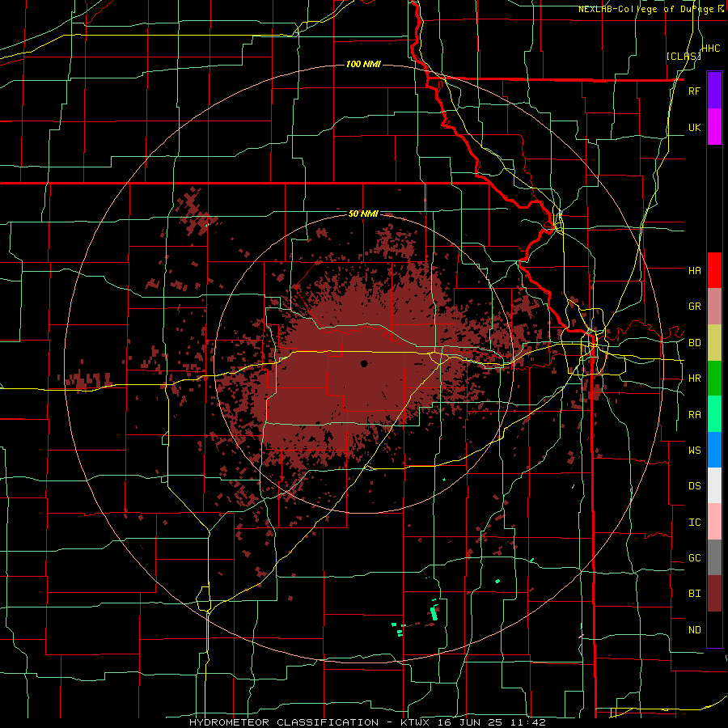The width and height of the screenshot is (728, 728).
Task: Click the HR legend label
Action: coord(694,379)
